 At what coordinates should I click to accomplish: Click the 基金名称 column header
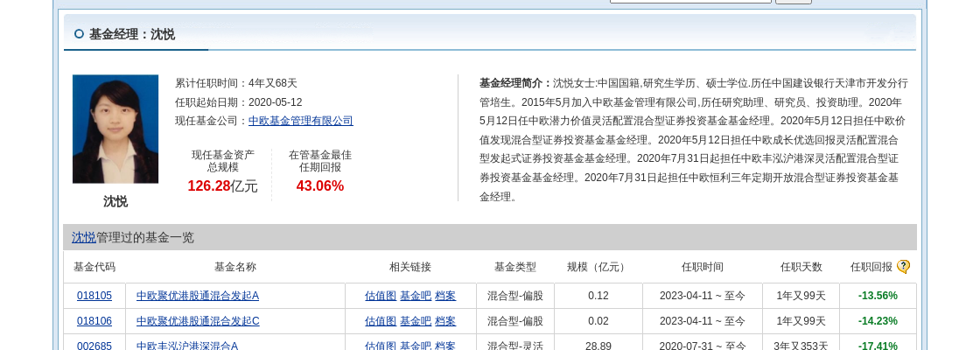click(235, 267)
